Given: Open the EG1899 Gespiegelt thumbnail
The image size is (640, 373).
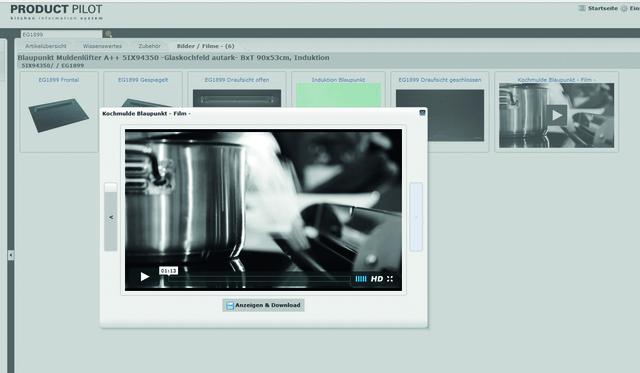Looking at the screenshot, I should (x=143, y=90).
